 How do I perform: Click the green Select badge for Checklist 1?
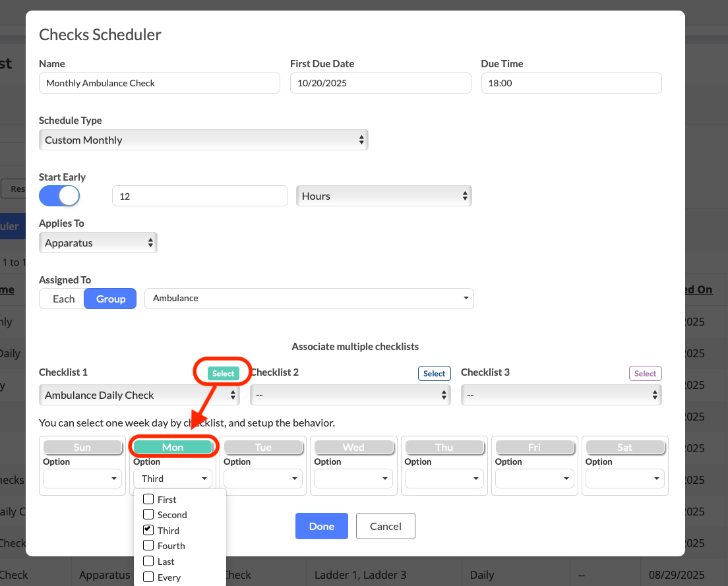(223, 374)
